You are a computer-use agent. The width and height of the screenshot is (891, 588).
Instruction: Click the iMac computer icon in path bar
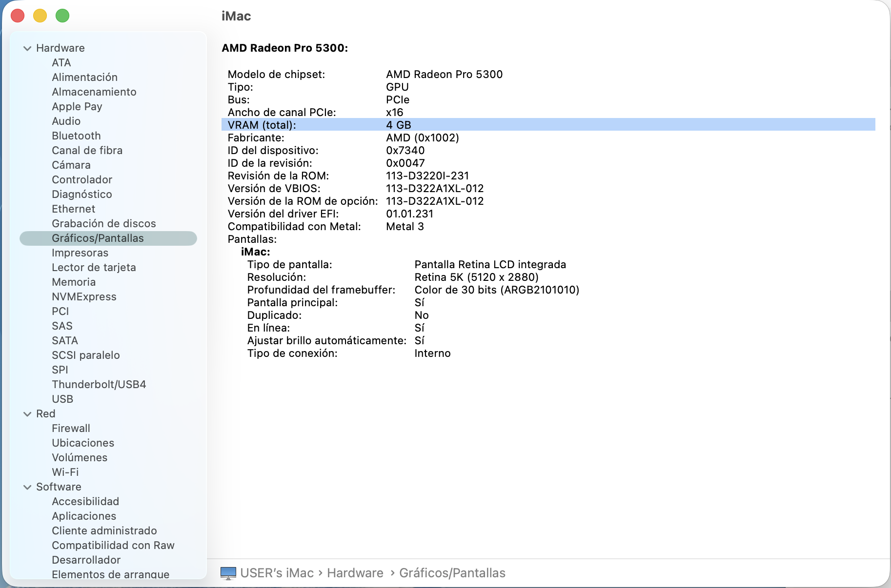coord(228,573)
